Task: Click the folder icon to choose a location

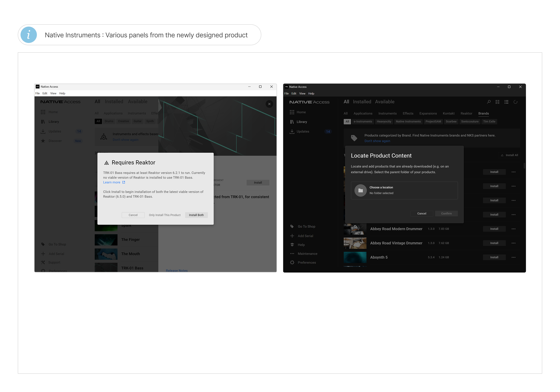Action: coord(360,190)
